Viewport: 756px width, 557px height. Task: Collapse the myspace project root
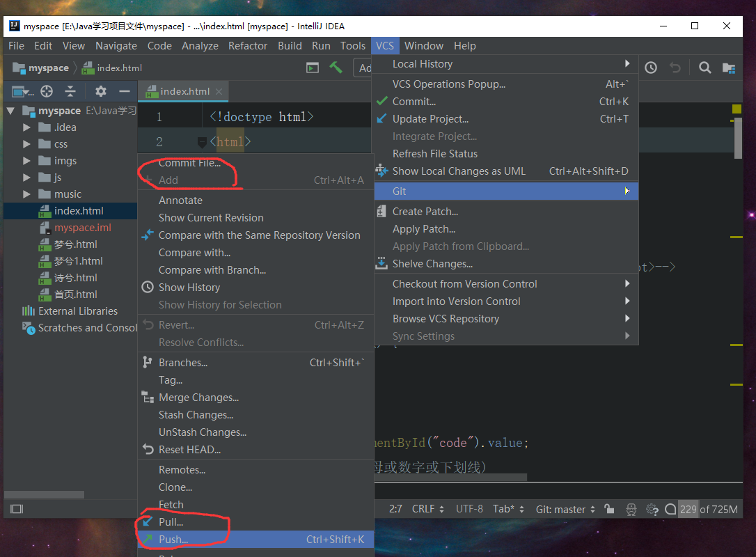click(10, 111)
